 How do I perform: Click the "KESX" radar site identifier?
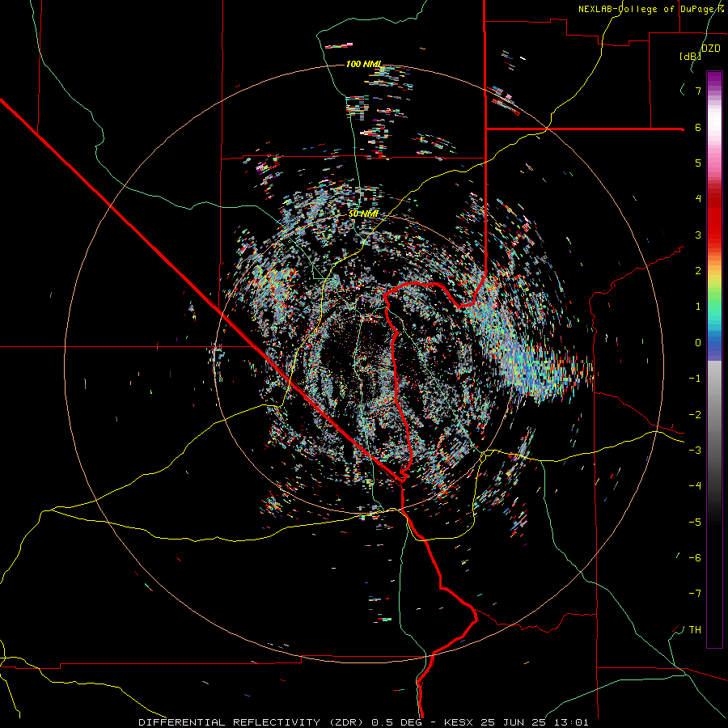coord(459,722)
